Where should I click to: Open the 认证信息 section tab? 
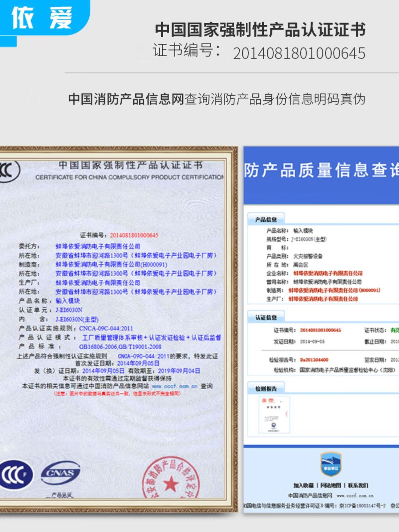(x=266, y=318)
